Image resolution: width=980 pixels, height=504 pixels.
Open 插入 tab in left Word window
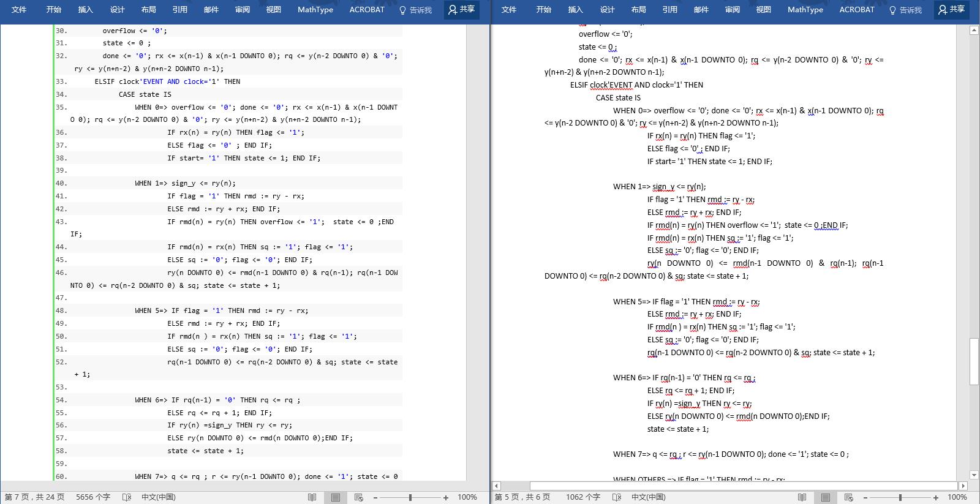[86, 9]
